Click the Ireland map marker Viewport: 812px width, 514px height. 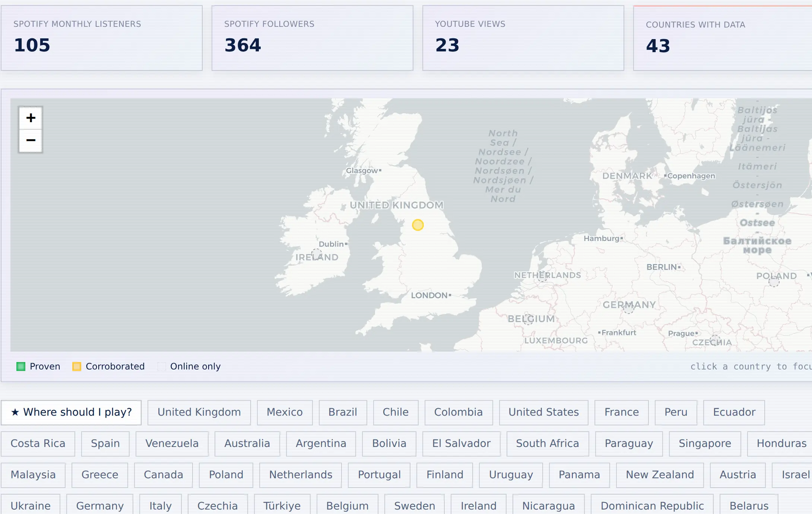click(x=317, y=255)
